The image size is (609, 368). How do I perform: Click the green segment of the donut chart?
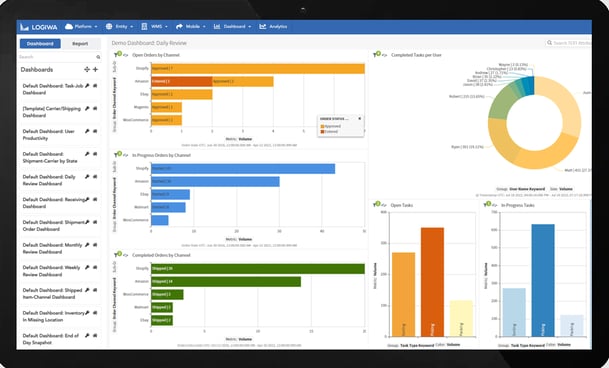point(501,102)
